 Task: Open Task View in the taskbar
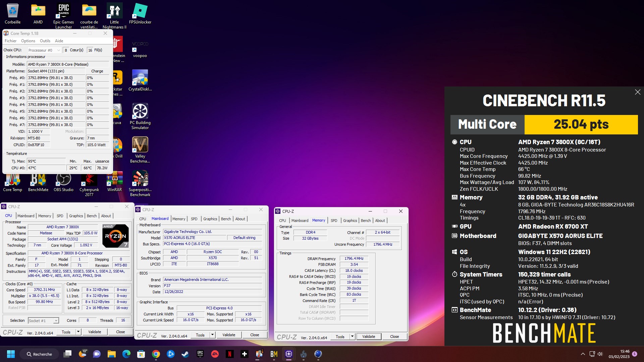(x=68, y=354)
